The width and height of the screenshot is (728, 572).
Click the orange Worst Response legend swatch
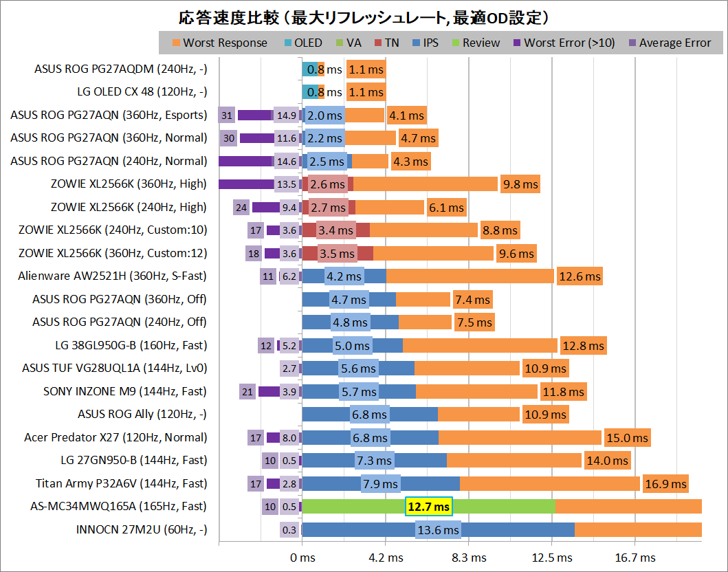coord(176,43)
